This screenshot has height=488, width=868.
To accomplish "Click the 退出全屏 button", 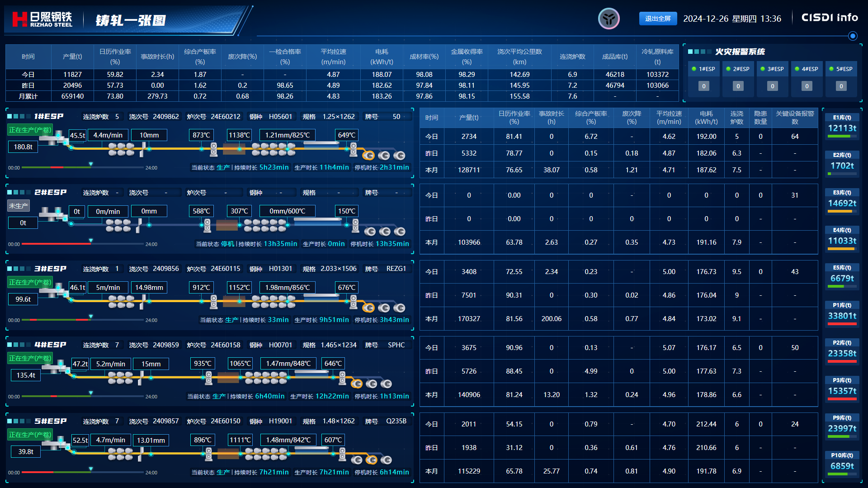I will 658,19.
